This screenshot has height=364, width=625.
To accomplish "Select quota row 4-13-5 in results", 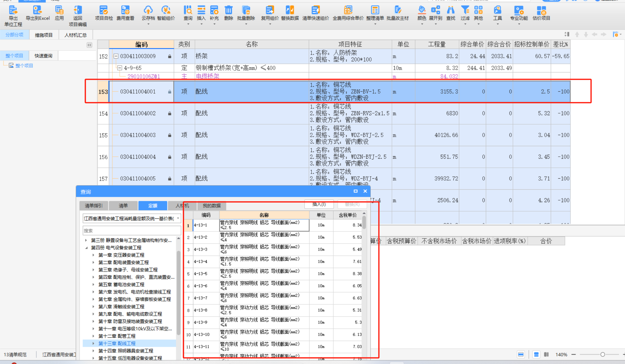I will coord(273,274).
